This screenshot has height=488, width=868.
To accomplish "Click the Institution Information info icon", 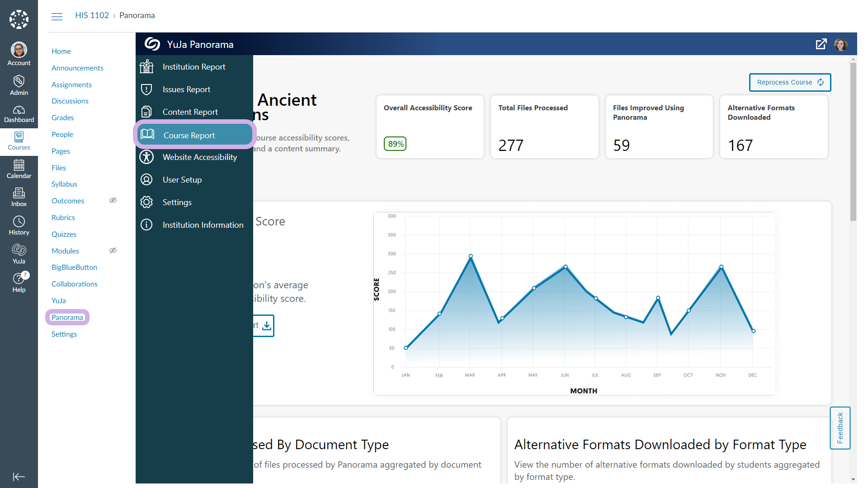I will 146,225.
